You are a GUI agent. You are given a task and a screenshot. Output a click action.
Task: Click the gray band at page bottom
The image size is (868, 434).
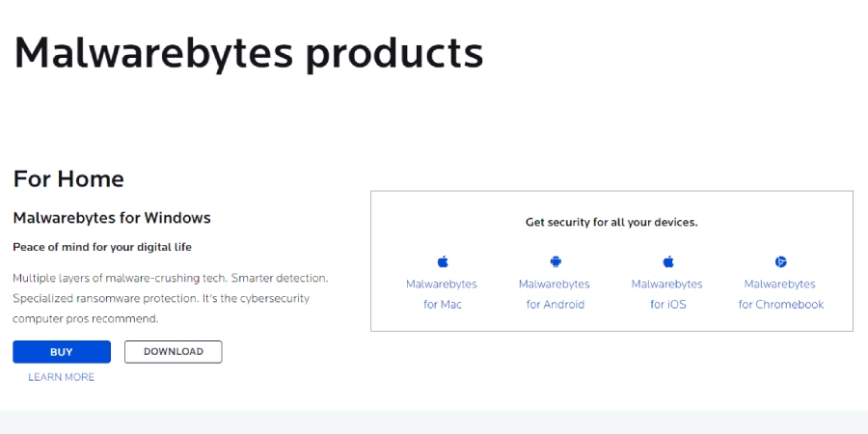[434, 422]
